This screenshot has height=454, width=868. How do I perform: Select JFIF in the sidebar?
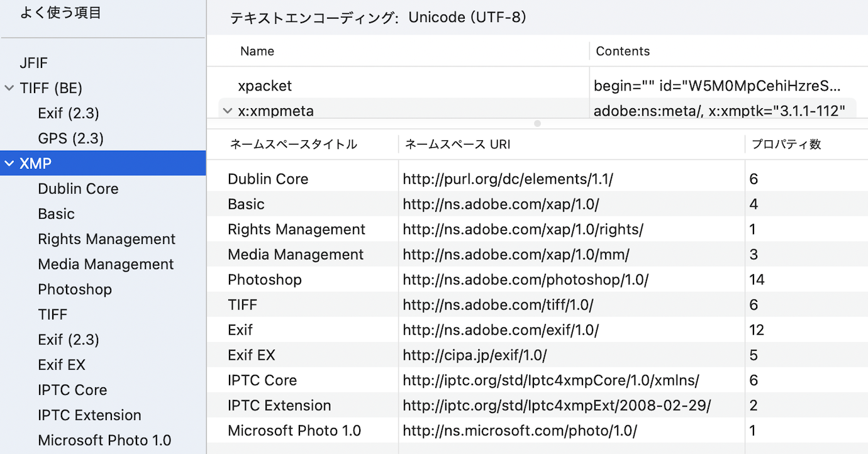point(34,63)
